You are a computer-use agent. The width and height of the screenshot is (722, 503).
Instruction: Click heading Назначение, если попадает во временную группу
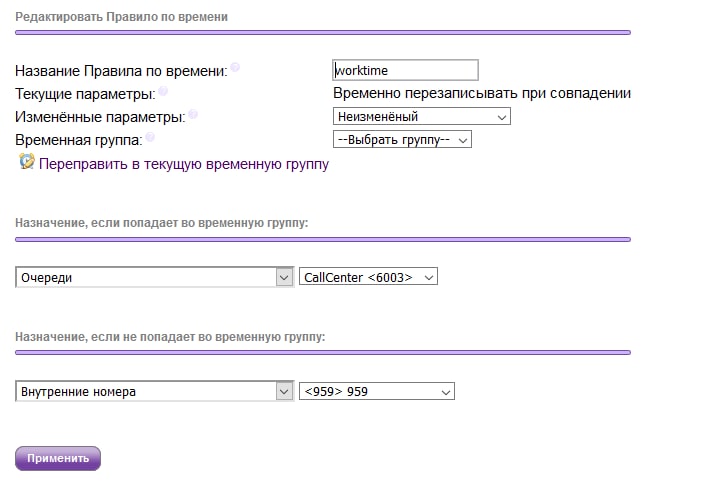(162, 223)
